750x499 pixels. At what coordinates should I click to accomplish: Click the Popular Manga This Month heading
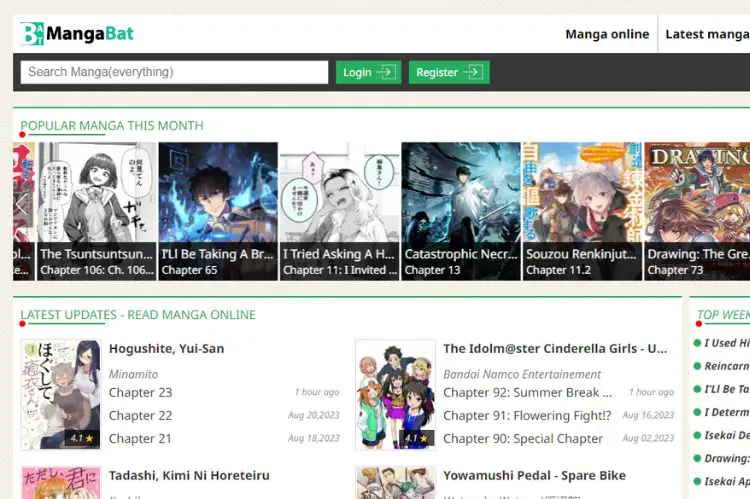(x=112, y=126)
